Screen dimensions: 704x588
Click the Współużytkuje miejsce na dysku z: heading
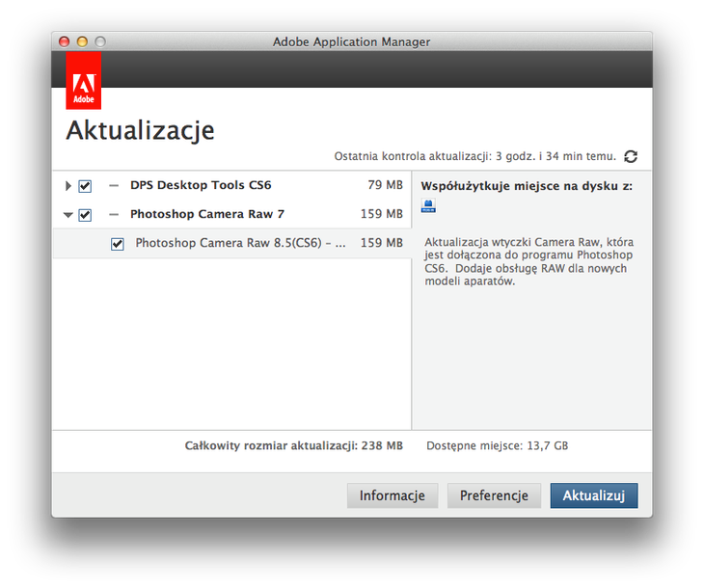(x=527, y=186)
